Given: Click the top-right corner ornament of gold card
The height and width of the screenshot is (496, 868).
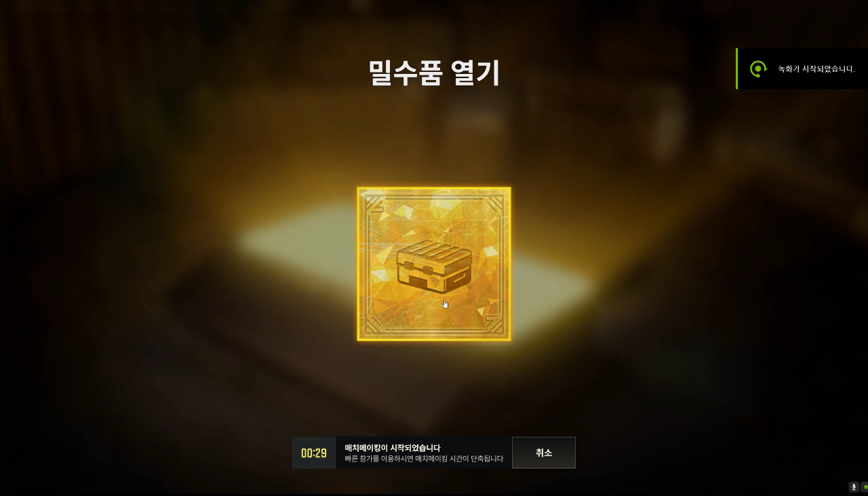Looking at the screenshot, I should (494, 204).
